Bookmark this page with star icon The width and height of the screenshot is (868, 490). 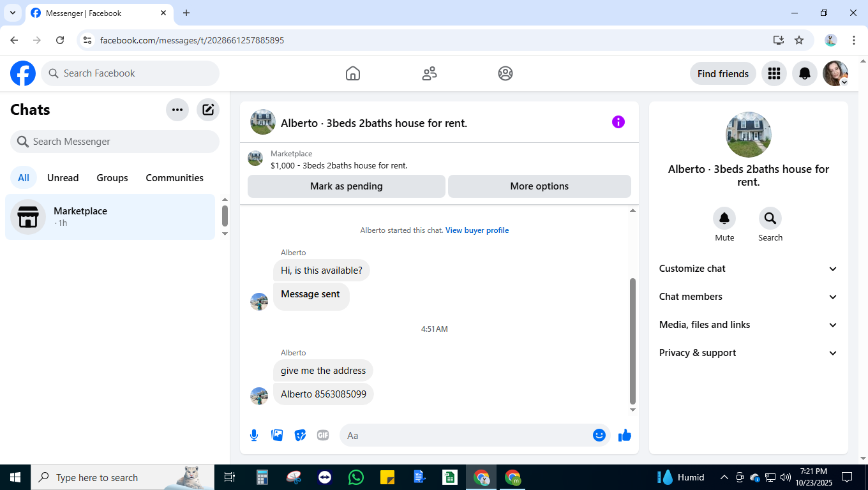[799, 40]
